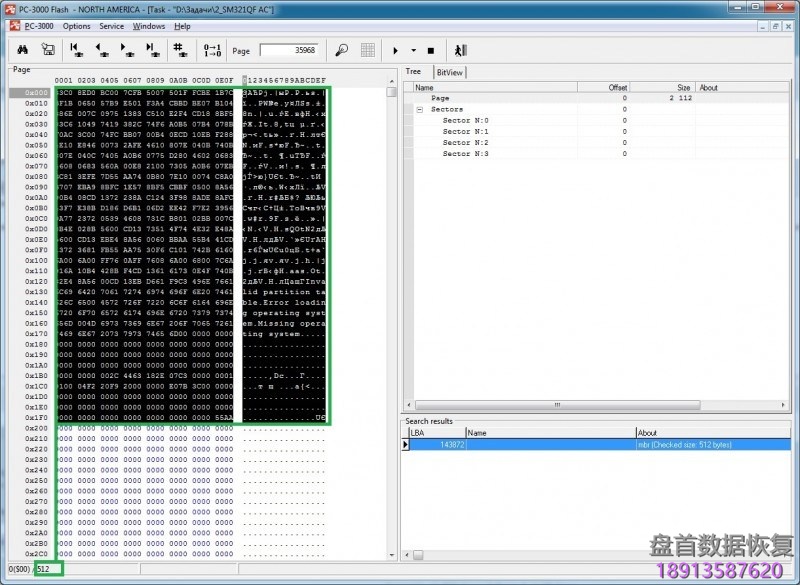The height and width of the screenshot is (585, 800).
Task: Collapse the Sectors tree node
Action: [420, 110]
